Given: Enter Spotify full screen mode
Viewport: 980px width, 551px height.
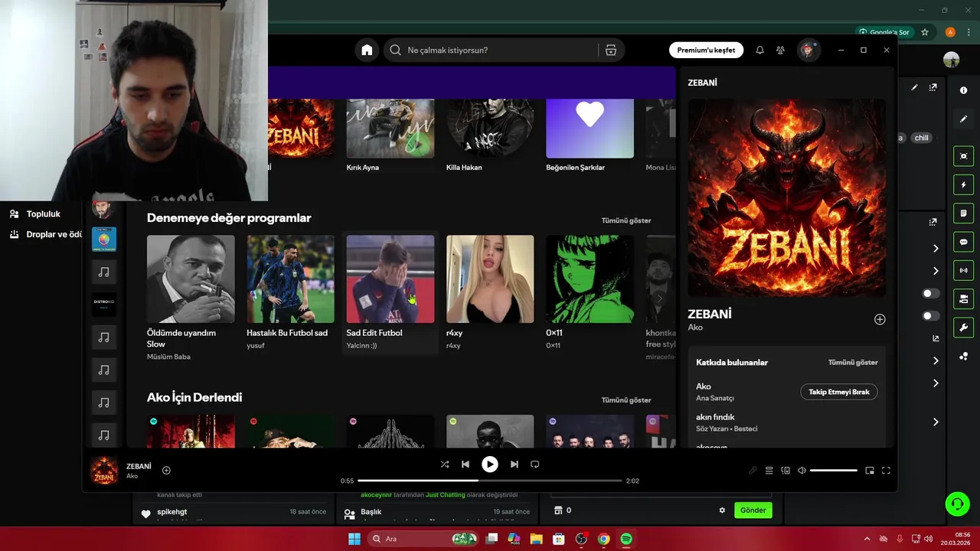Looking at the screenshot, I should click(886, 471).
